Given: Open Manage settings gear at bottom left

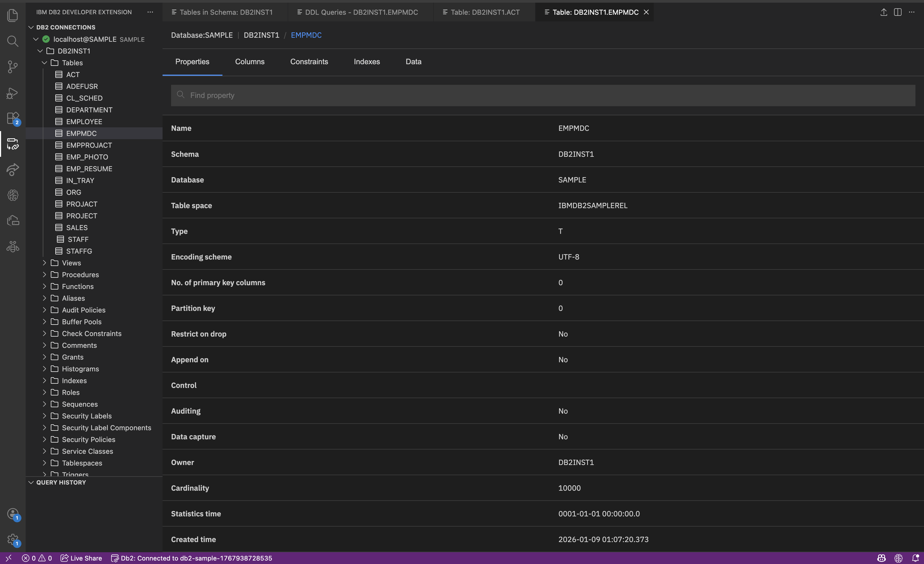Looking at the screenshot, I should coord(12,539).
